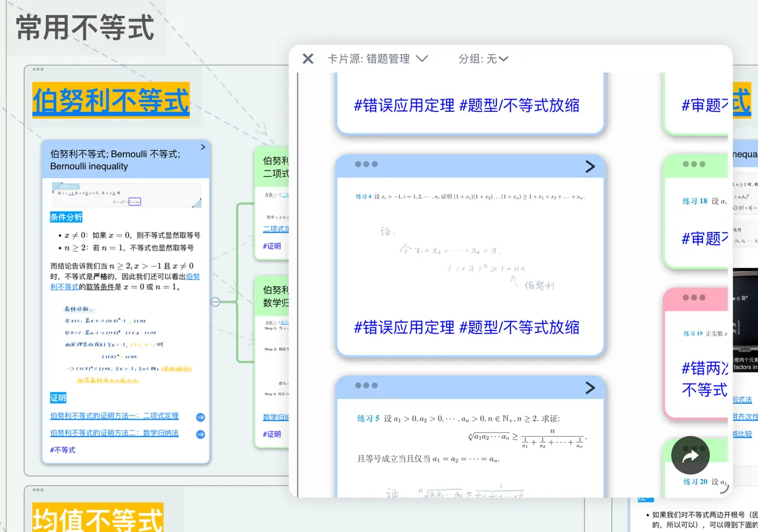
Task: Open link 伯努利不等式的证明方法一：二项式定理
Action: [x=114, y=416]
